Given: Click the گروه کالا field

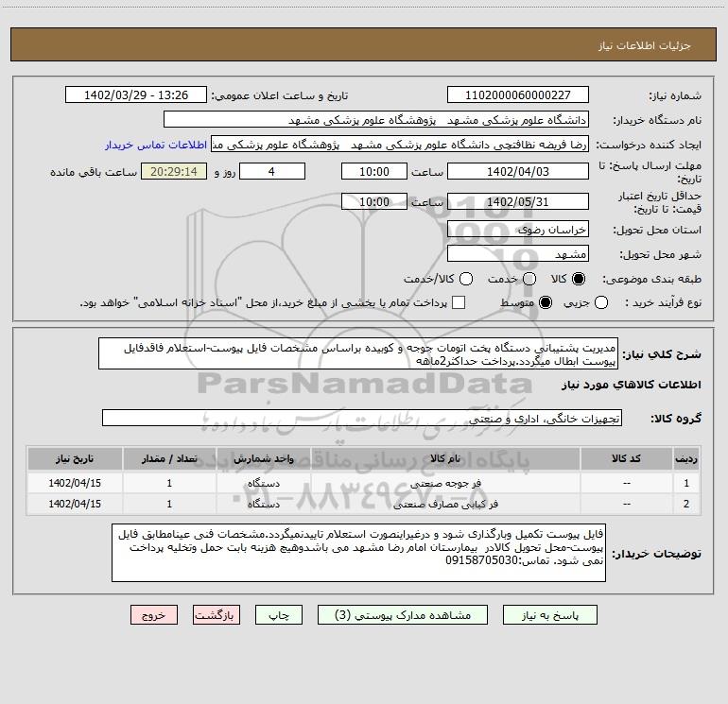Looking at the screenshot, I should click(x=362, y=418).
